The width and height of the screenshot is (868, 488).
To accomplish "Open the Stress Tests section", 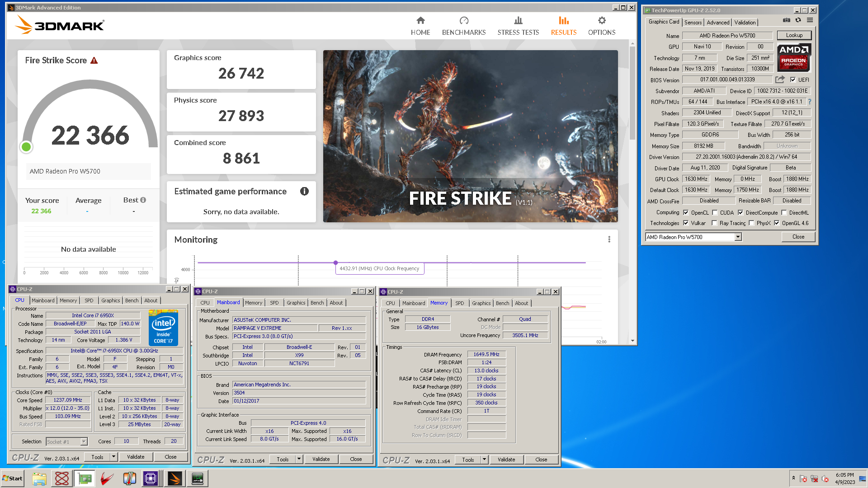I will click(x=518, y=26).
